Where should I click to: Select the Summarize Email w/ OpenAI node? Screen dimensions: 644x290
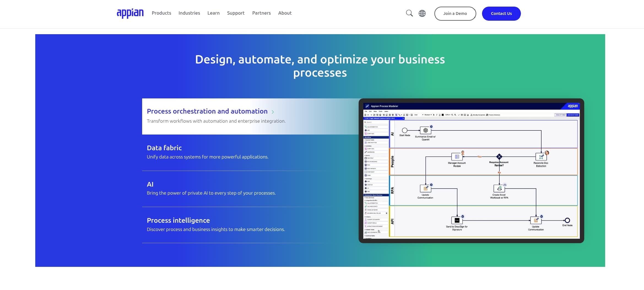tap(425, 130)
